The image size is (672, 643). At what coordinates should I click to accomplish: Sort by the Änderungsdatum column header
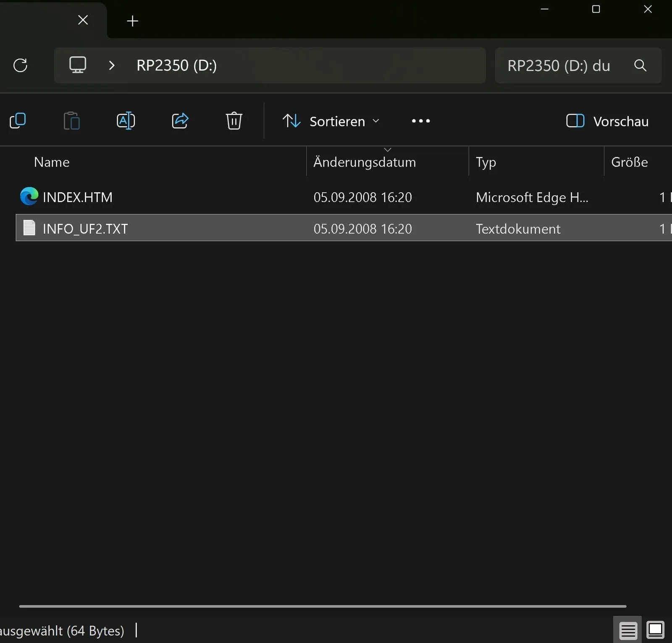pyautogui.click(x=365, y=162)
